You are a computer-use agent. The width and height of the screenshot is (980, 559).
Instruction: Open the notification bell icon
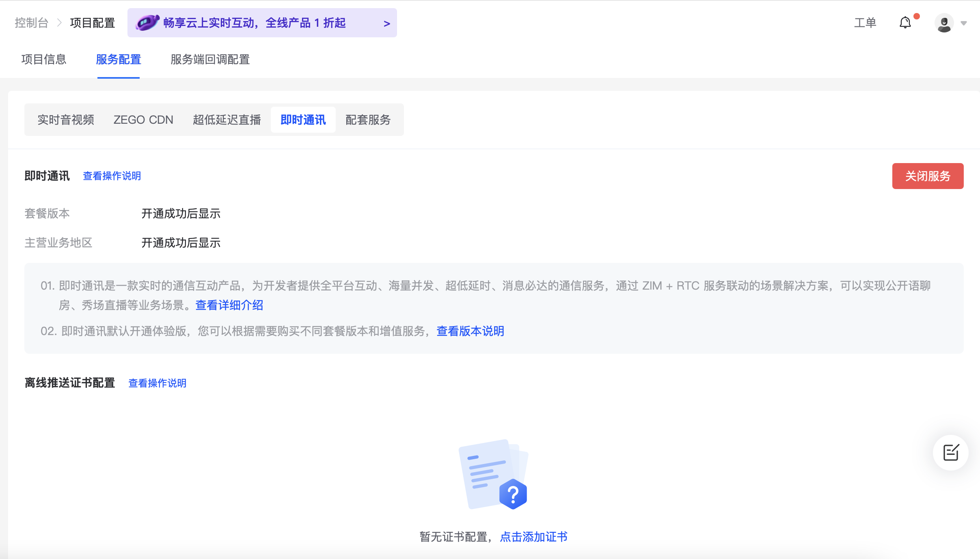click(905, 23)
